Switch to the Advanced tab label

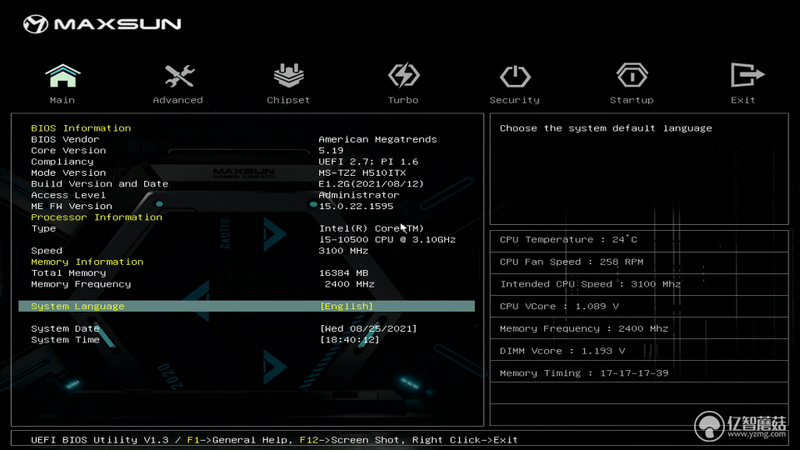178,100
